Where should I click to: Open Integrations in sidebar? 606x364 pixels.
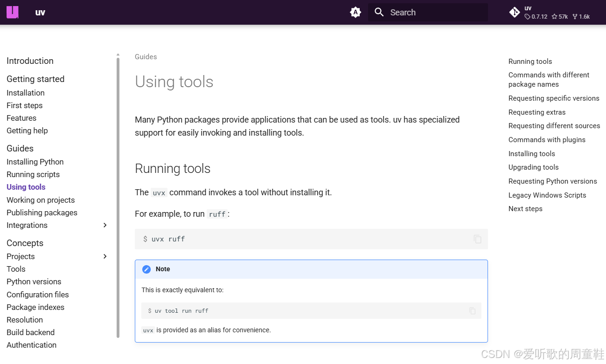27,226
